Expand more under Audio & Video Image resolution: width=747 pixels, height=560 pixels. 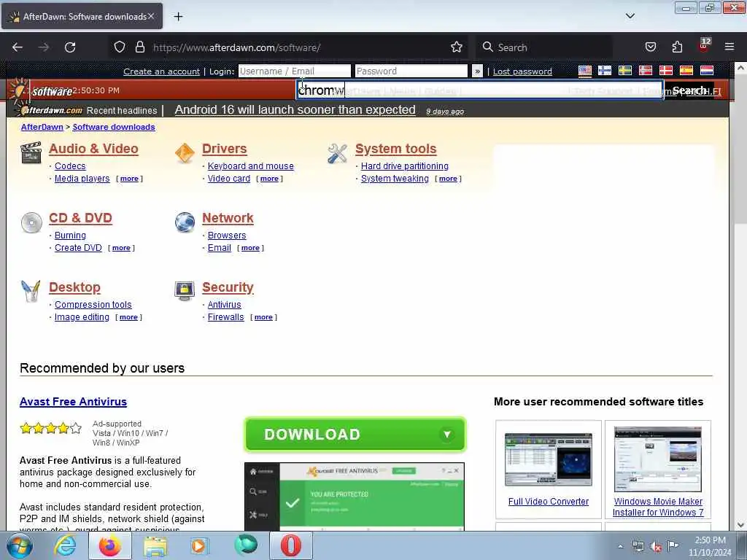click(129, 179)
